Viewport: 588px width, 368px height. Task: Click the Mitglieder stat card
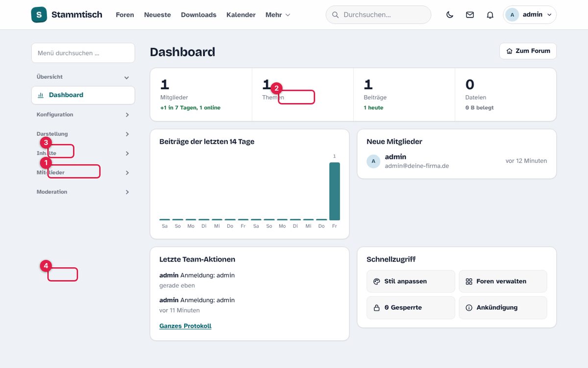pyautogui.click(x=201, y=95)
